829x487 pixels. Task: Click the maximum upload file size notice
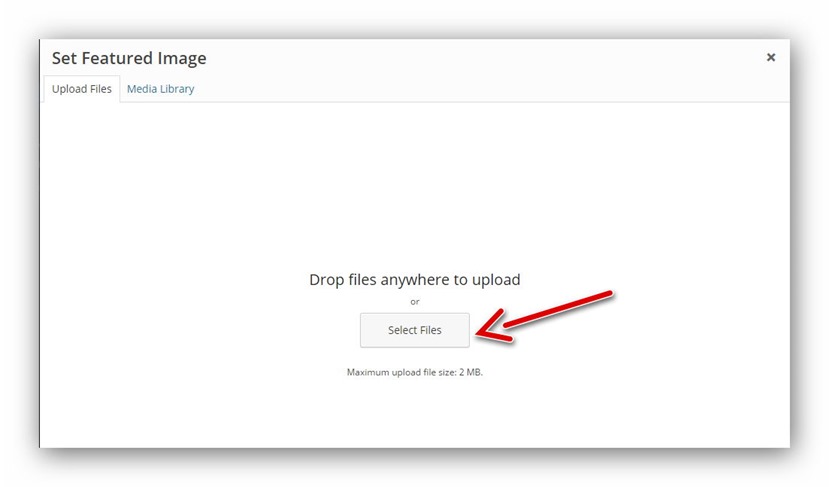(414, 372)
